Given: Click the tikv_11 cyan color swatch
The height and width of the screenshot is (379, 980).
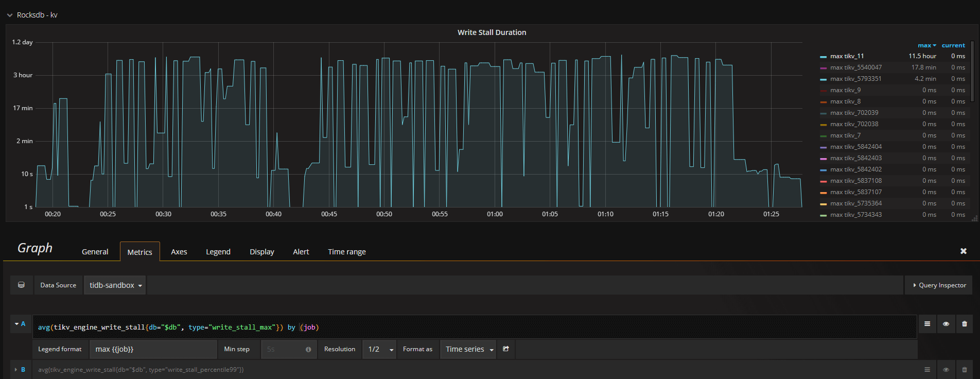Looking at the screenshot, I should tap(824, 57).
